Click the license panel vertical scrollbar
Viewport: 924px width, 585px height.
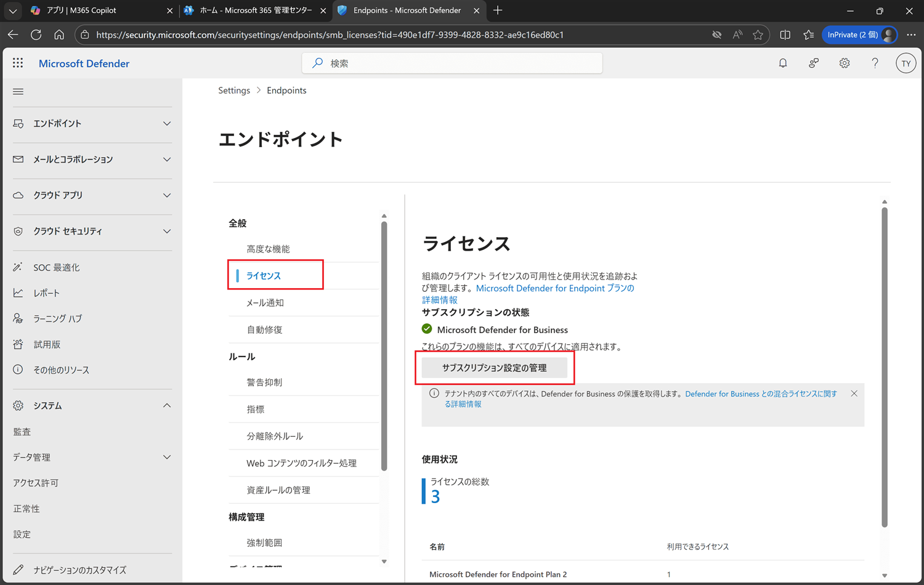pyautogui.click(x=885, y=367)
